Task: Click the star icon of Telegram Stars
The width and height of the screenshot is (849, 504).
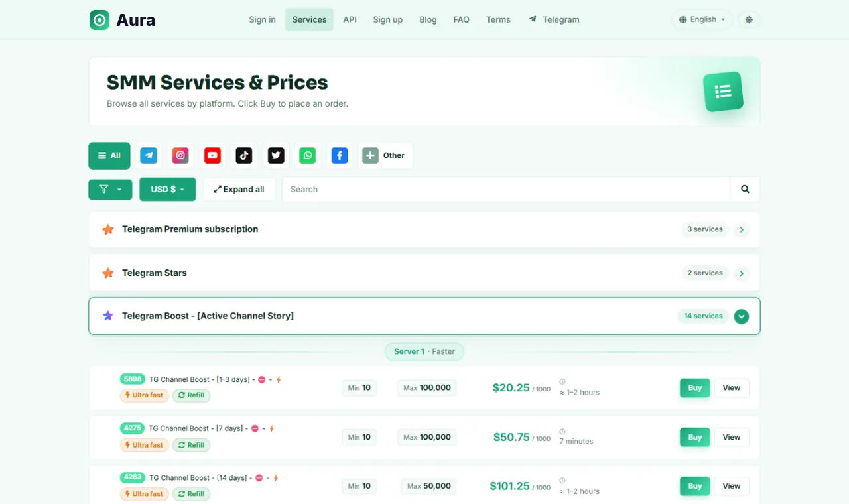Action: (108, 273)
